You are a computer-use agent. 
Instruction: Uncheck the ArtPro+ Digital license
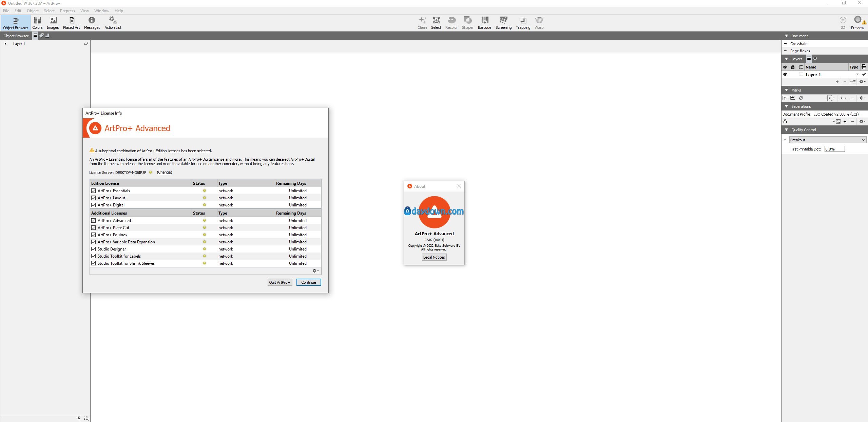coord(94,205)
